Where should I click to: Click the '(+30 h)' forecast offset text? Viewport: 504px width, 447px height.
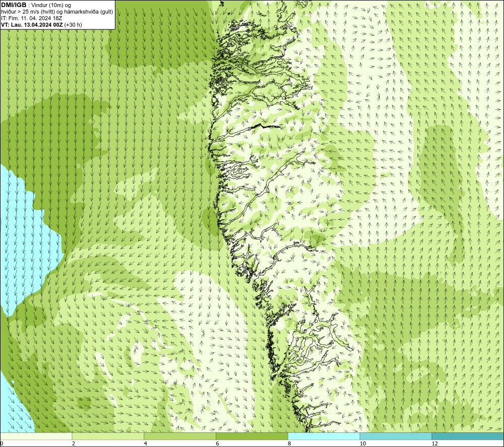pyautogui.click(x=73, y=25)
